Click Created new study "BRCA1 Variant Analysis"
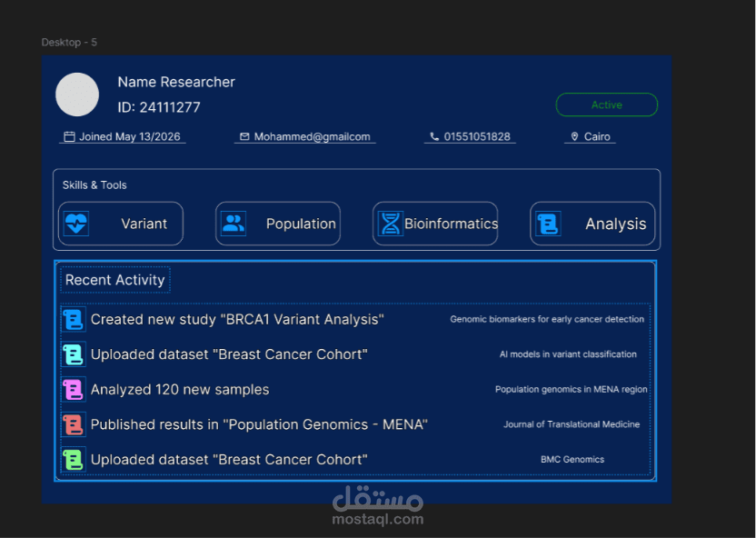The height and width of the screenshot is (538, 756). (x=237, y=319)
